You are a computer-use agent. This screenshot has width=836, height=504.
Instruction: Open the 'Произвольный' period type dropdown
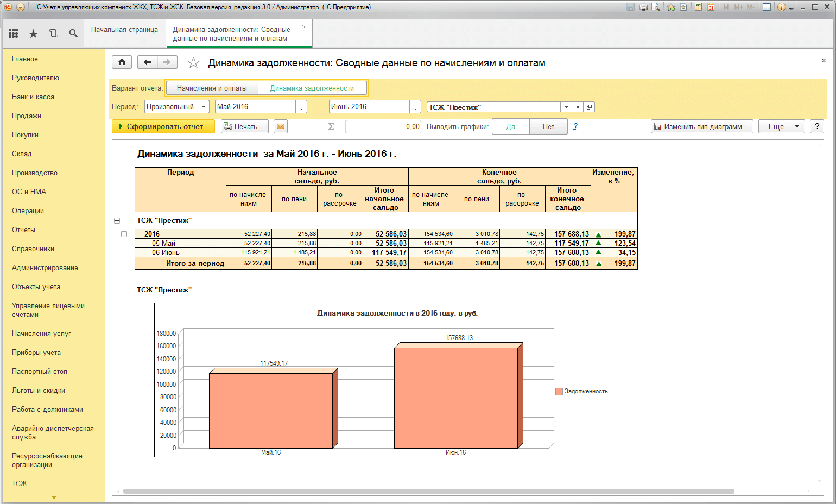(x=204, y=107)
